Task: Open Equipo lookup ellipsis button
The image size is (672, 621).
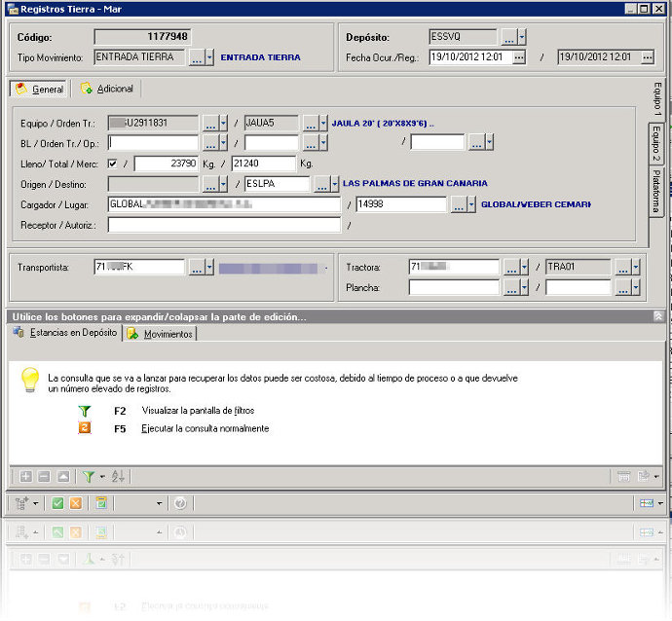Action: [210, 124]
